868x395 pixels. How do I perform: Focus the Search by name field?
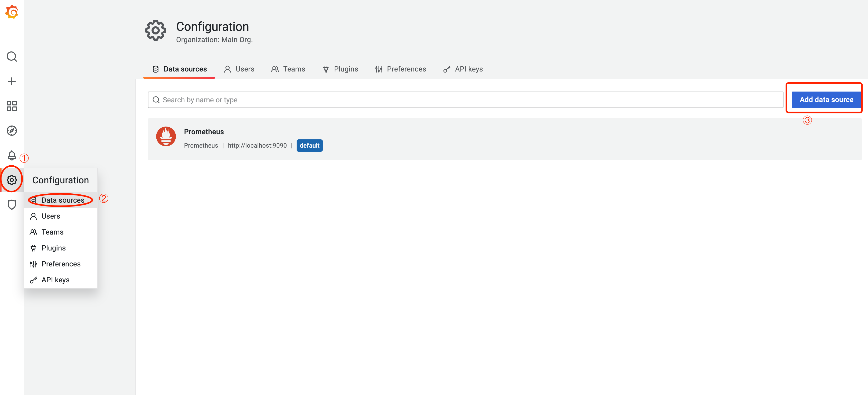click(x=465, y=100)
